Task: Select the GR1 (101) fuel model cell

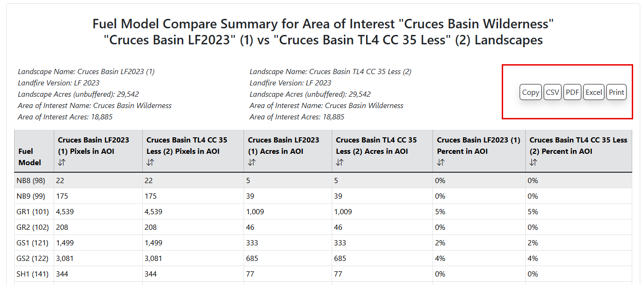Action: pyautogui.click(x=34, y=211)
